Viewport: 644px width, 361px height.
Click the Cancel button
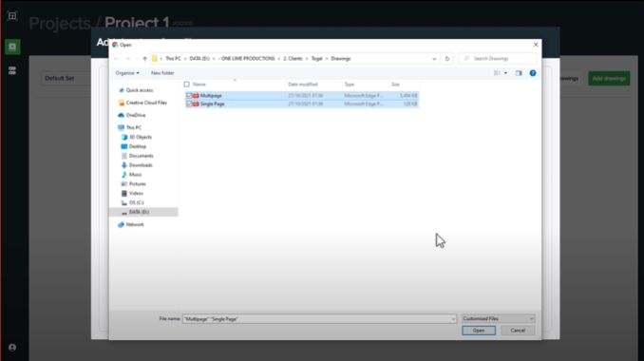click(518, 331)
